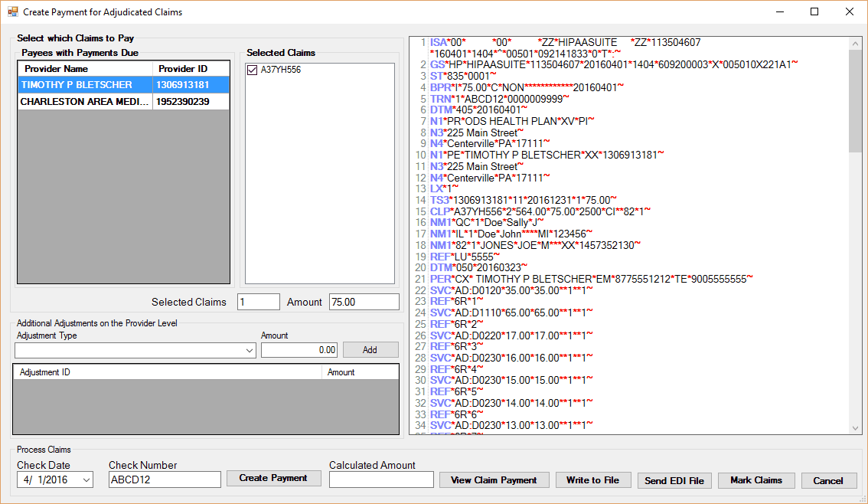Expand the Check Date picker dropdown

(x=85, y=479)
